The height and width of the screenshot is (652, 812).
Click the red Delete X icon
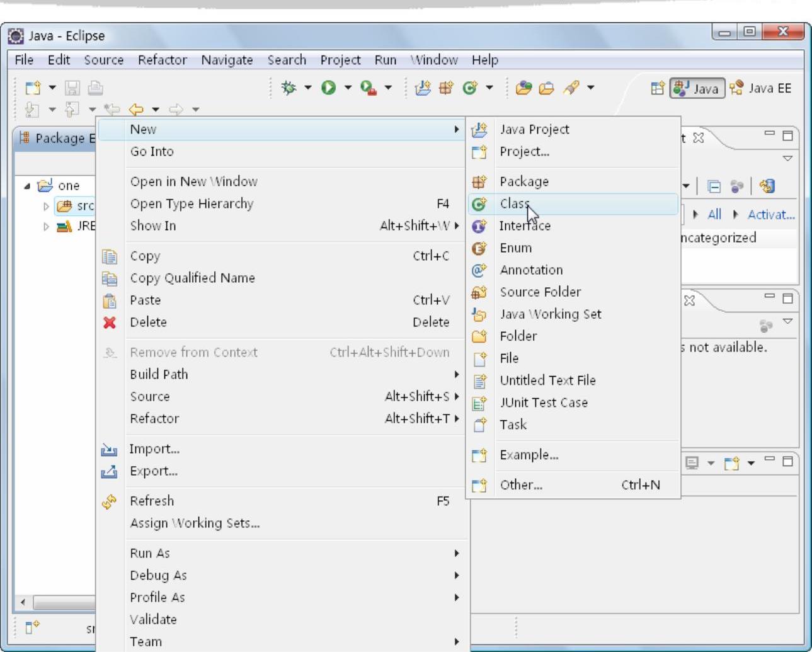pos(110,323)
